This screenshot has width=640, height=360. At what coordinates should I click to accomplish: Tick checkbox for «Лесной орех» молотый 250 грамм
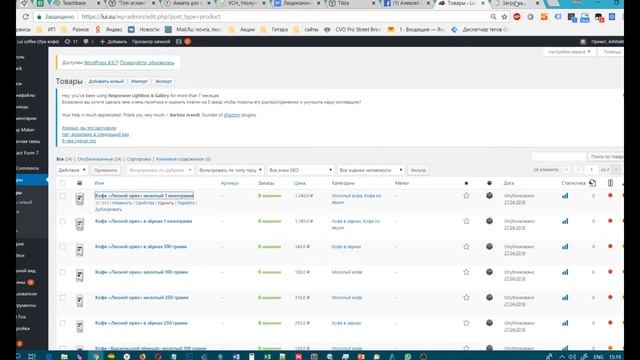tap(62, 298)
